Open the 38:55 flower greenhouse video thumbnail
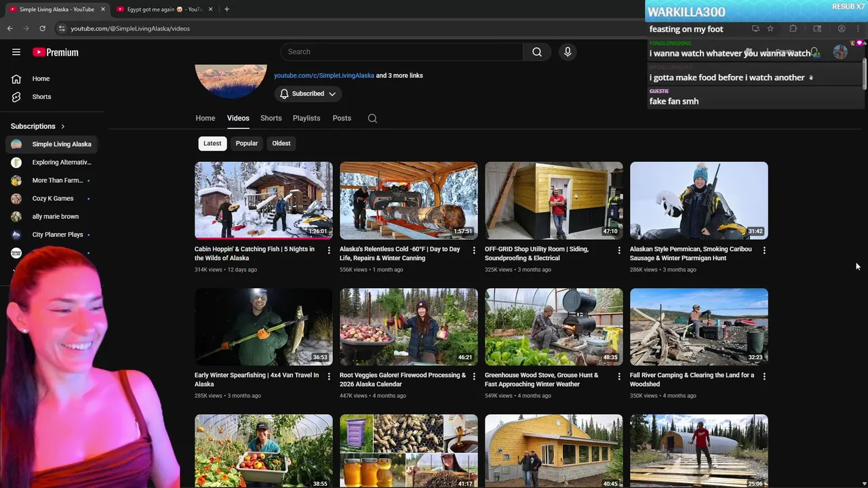The height and width of the screenshot is (488, 868). tap(264, 451)
